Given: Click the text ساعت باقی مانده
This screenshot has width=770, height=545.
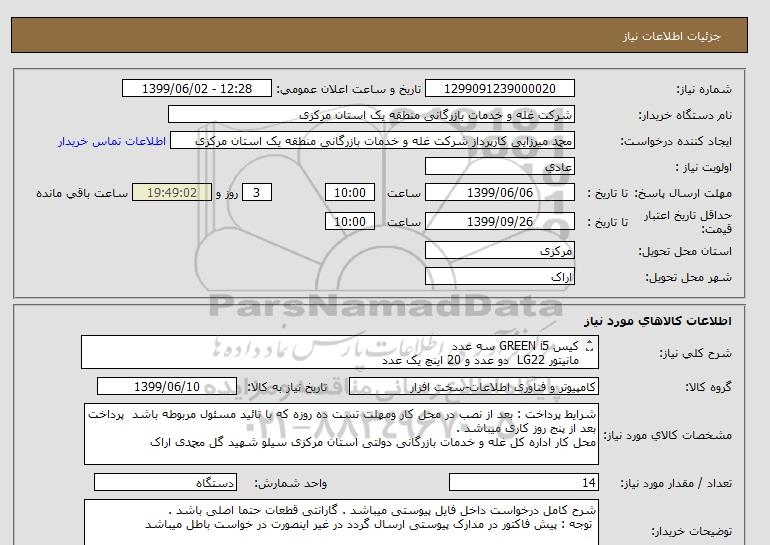Looking at the screenshot, I should click(x=82, y=193).
